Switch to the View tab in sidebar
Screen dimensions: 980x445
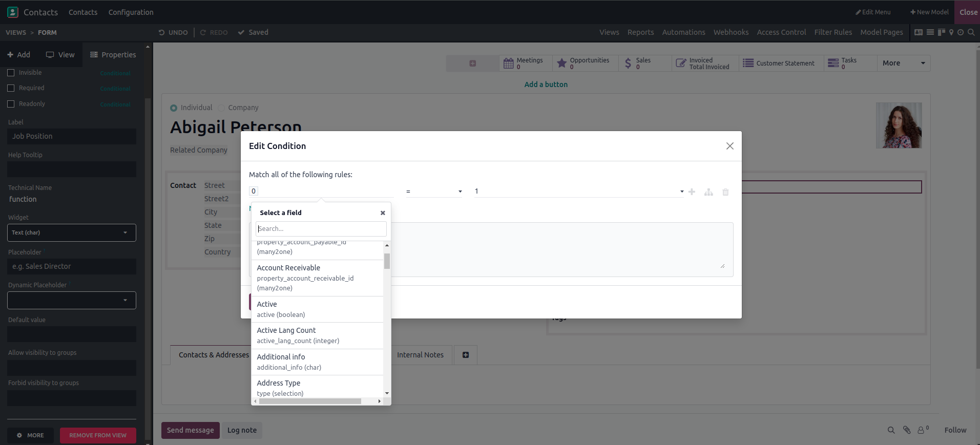pyautogui.click(x=60, y=55)
